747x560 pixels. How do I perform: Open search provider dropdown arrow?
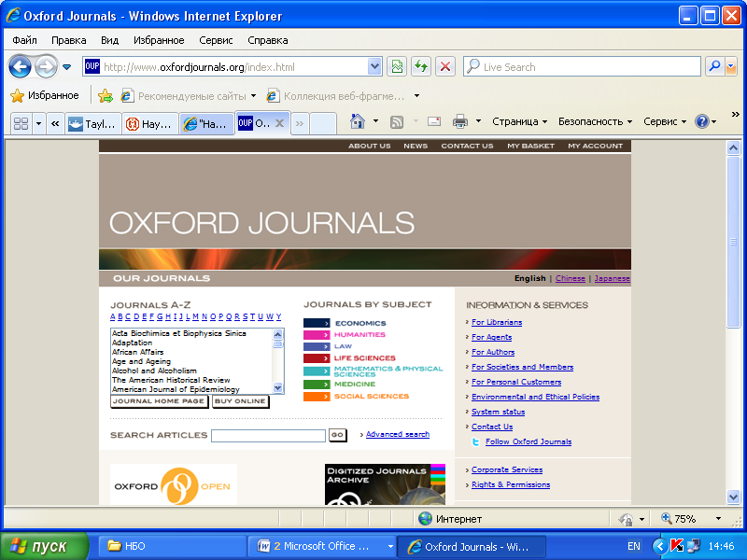[x=731, y=67]
